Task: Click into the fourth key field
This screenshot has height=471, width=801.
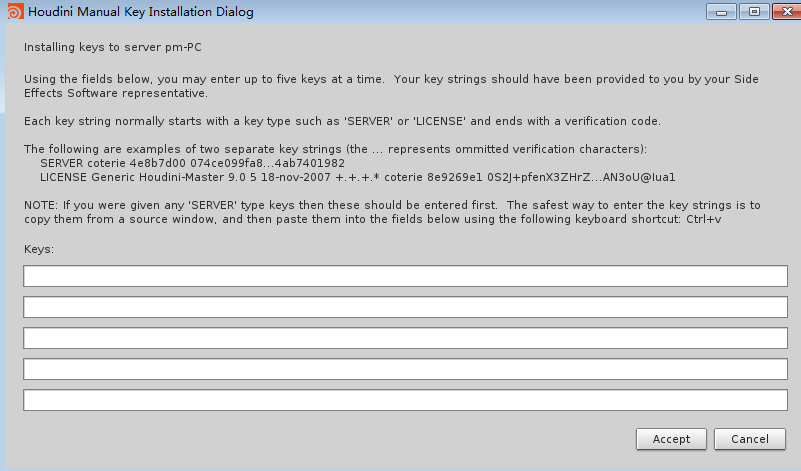Action: click(x=405, y=369)
